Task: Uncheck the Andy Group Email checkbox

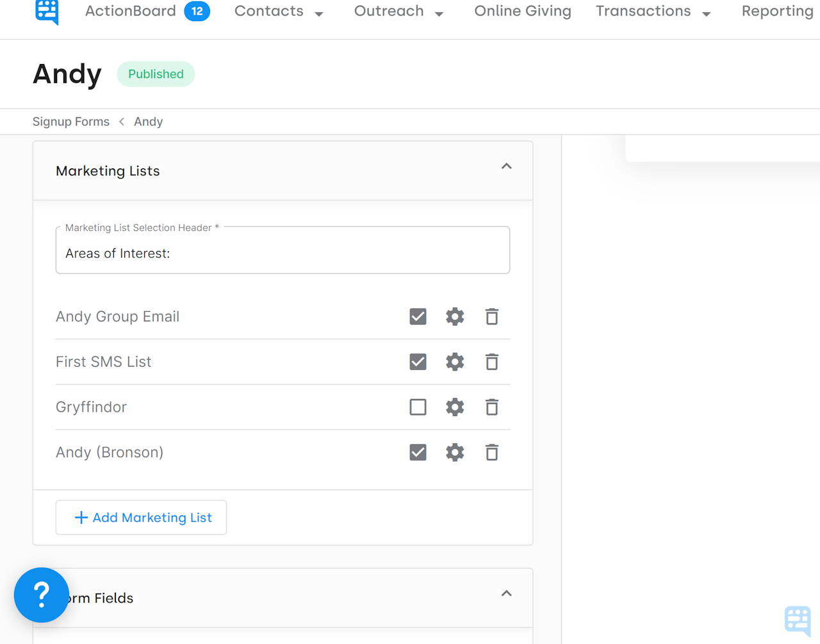Action: coord(418,316)
